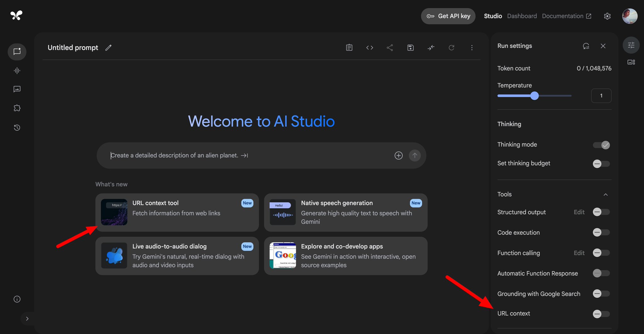This screenshot has height=334, width=644.
Task: Enable the Set thinking budget switch
Action: coord(601,164)
